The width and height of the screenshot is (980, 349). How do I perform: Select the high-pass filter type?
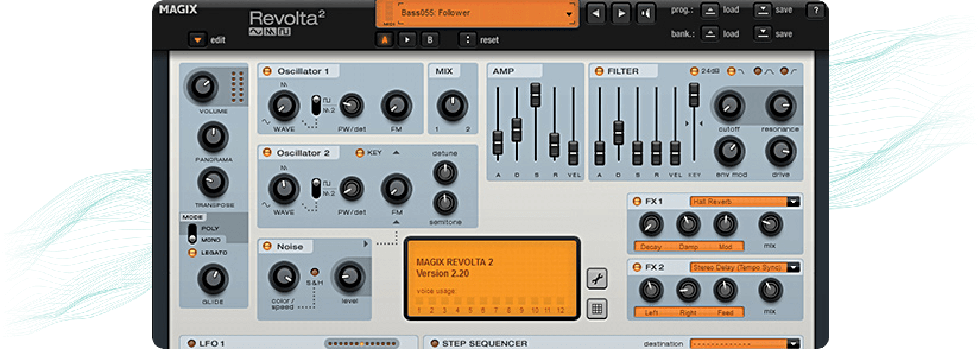(x=784, y=71)
